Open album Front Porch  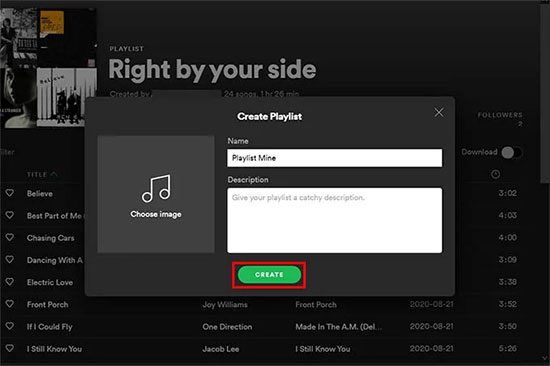point(316,305)
